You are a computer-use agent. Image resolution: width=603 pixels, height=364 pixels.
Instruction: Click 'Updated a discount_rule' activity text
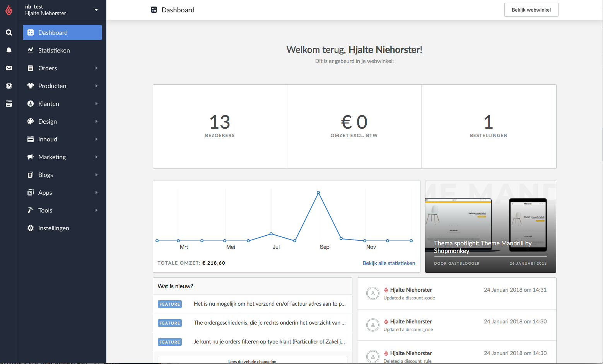tap(408, 330)
